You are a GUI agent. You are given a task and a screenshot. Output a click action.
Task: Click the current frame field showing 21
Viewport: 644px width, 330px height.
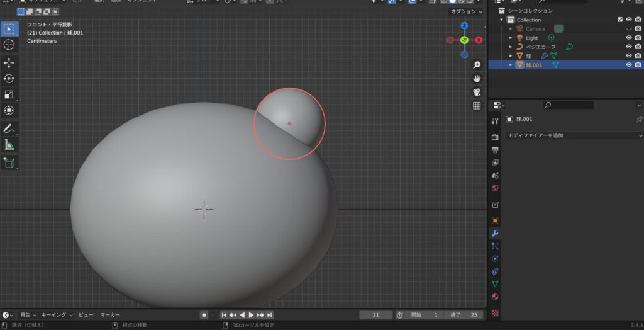(x=375, y=315)
